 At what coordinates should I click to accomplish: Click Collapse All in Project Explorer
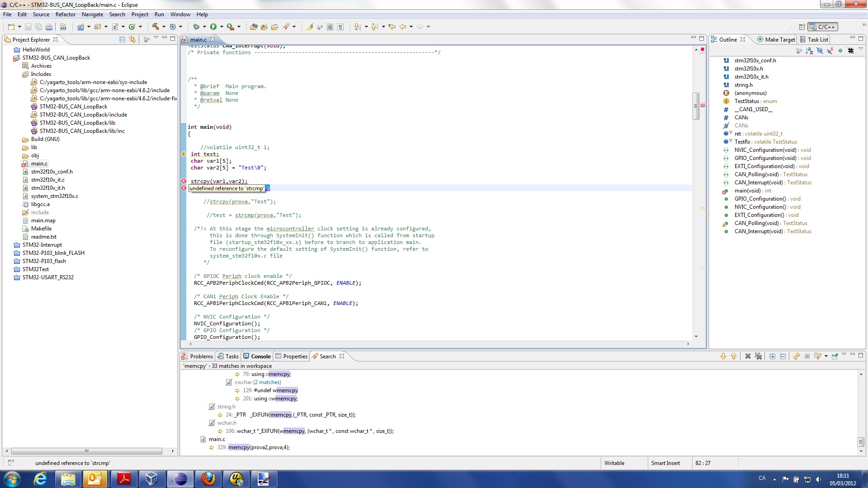[122, 39]
